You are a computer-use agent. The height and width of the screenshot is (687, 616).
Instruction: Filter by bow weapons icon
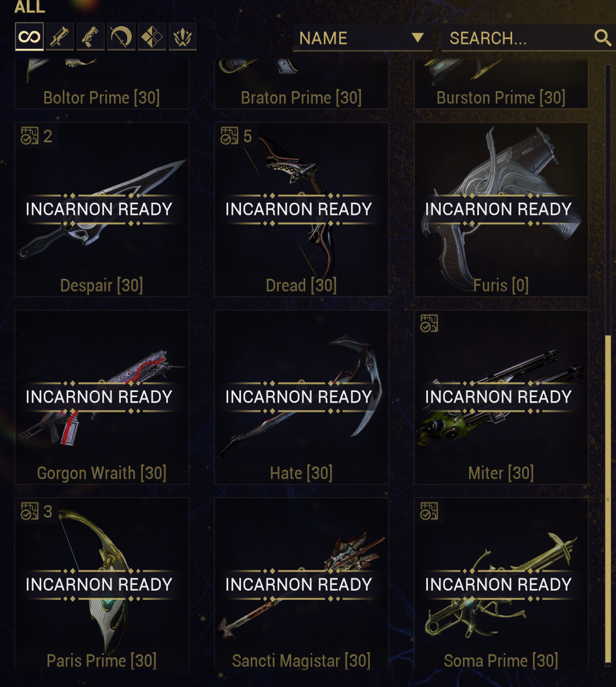click(x=121, y=37)
